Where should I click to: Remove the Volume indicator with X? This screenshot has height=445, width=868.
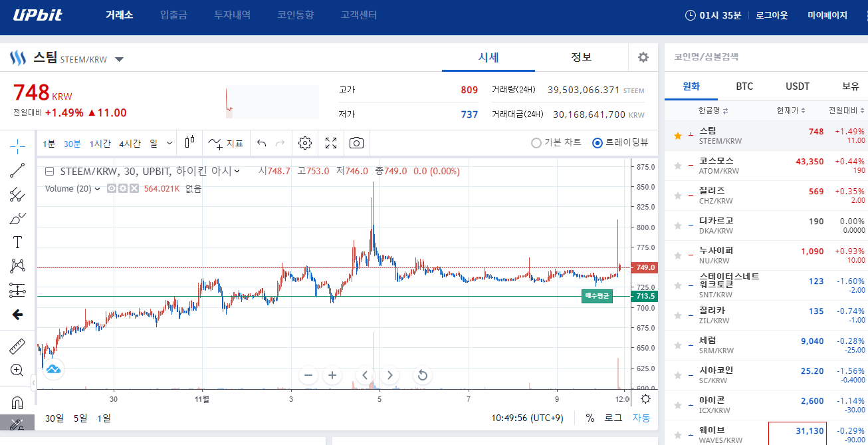point(134,189)
